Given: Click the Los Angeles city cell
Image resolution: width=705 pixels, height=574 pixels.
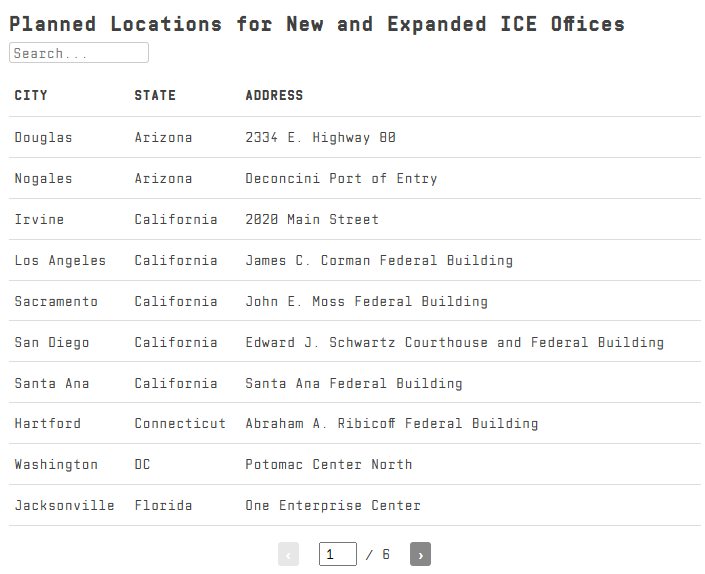Looking at the screenshot, I should 60,261.
